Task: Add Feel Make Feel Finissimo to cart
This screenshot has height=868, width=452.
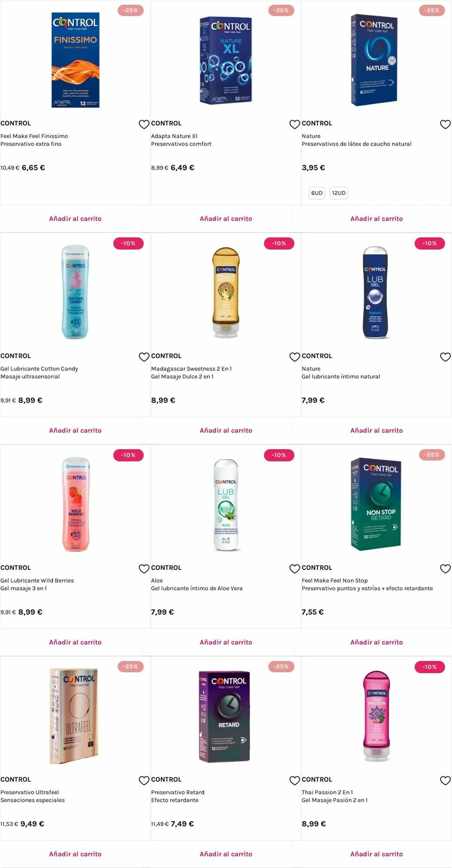Action: pos(75,219)
